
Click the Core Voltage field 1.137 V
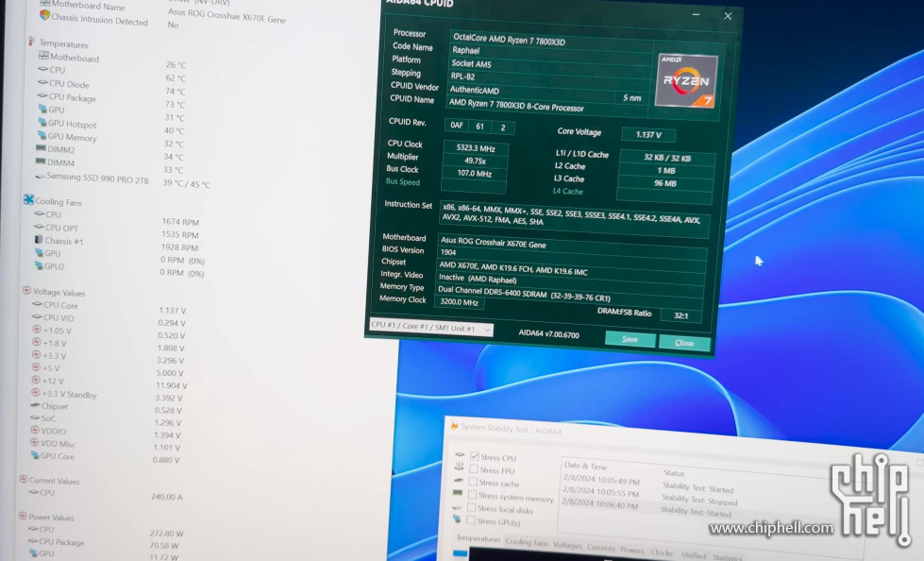(648, 134)
